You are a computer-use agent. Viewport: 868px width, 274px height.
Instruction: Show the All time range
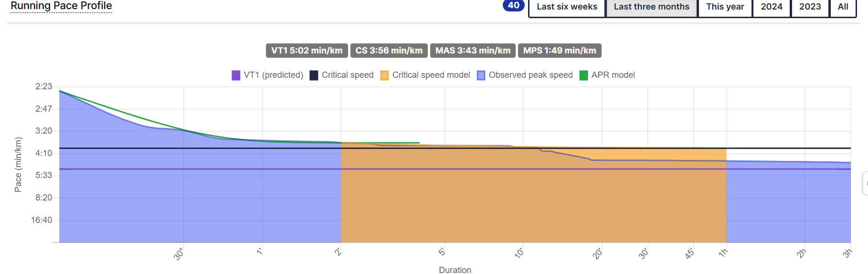click(843, 7)
